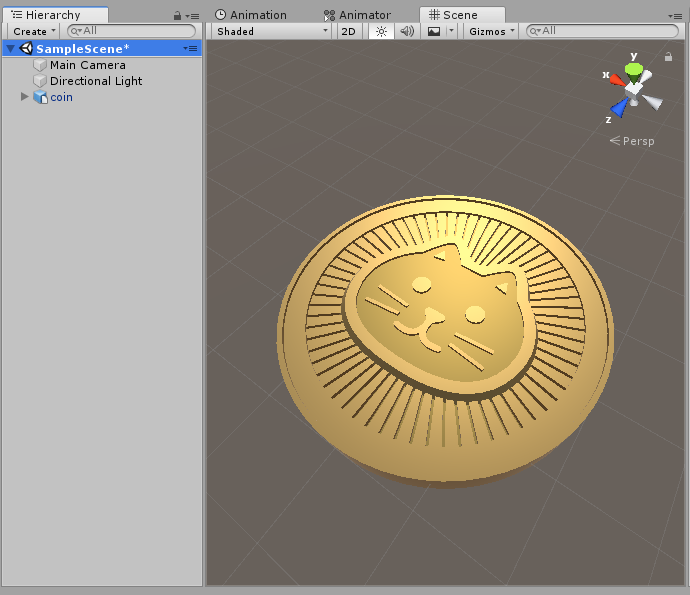Select the gold cat coin in scene

(445, 341)
